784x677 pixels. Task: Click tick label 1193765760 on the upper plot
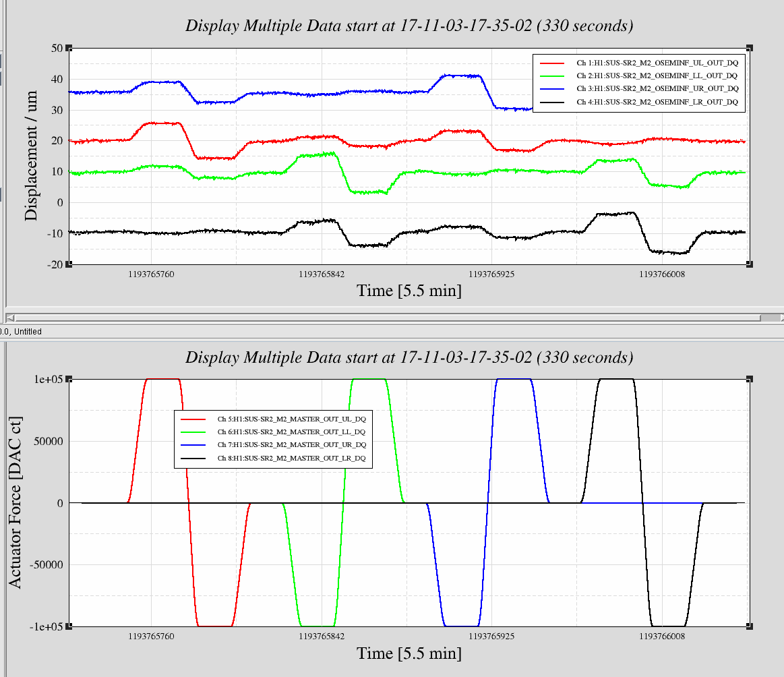click(151, 274)
